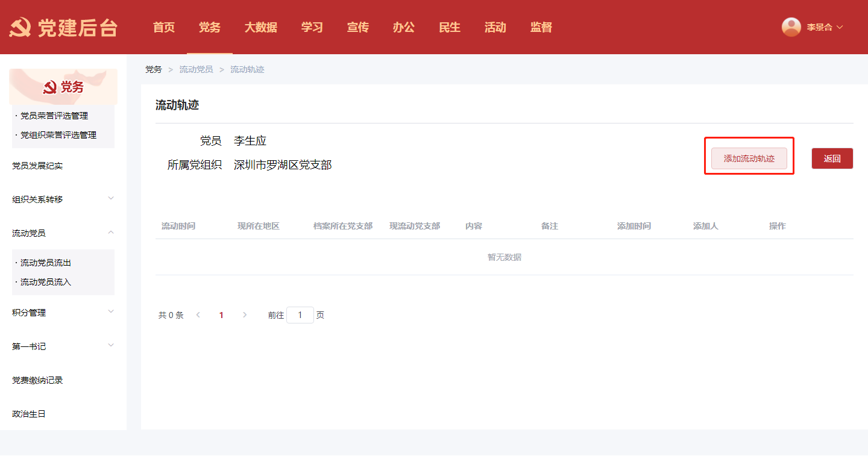868x456 pixels.
Task: Open the 首页 navigation tab
Action: (x=164, y=27)
